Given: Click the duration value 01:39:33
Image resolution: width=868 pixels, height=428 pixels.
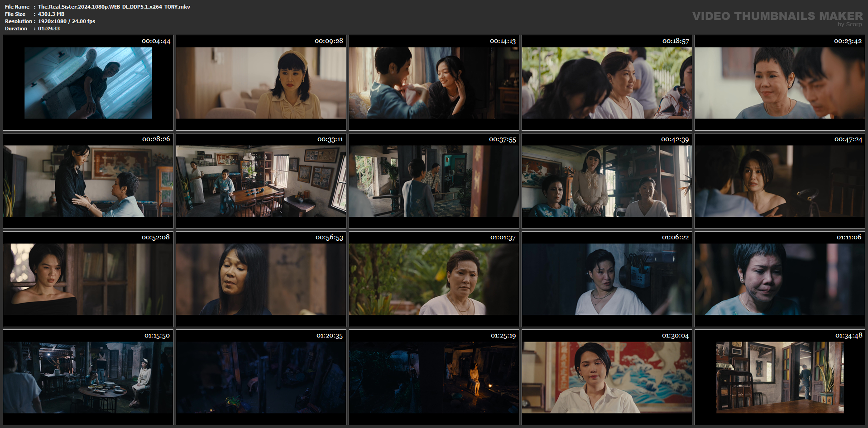Looking at the screenshot, I should pyautogui.click(x=49, y=29).
